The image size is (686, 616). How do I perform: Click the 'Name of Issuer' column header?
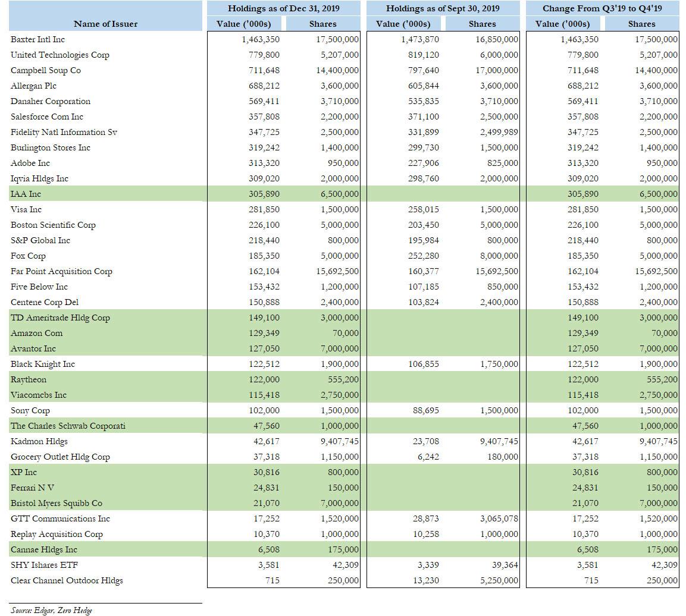click(105, 24)
